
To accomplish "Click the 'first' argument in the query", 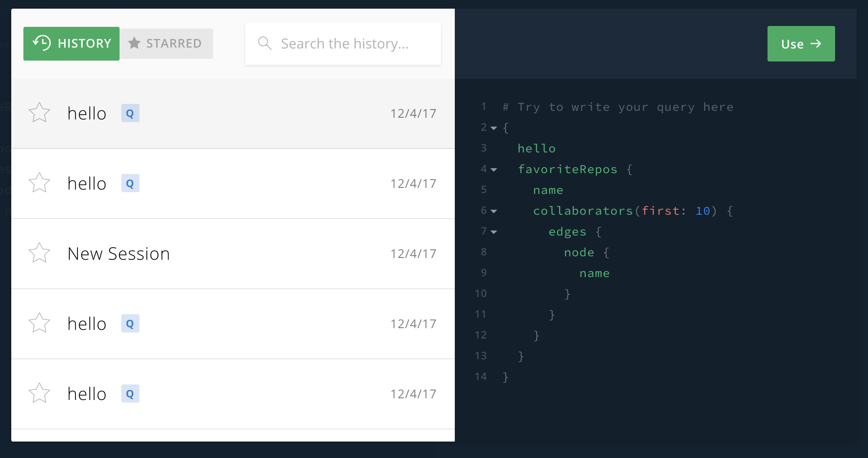I will pyautogui.click(x=661, y=211).
